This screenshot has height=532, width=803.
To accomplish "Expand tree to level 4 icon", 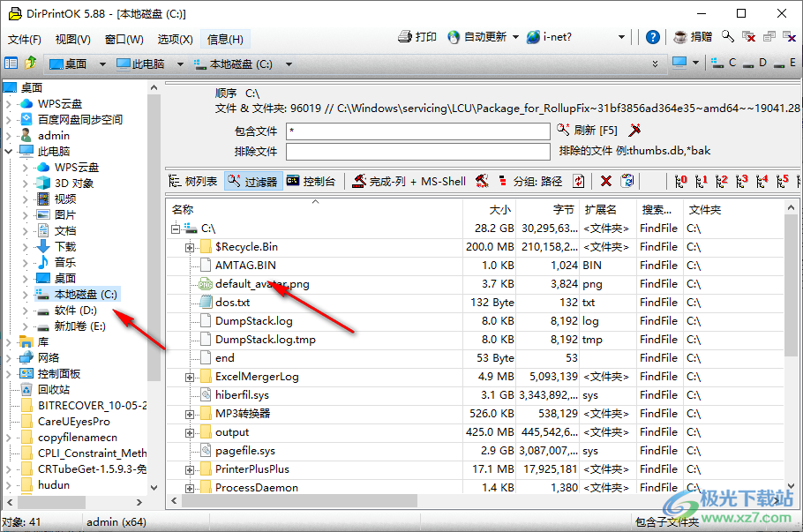I will (762, 181).
